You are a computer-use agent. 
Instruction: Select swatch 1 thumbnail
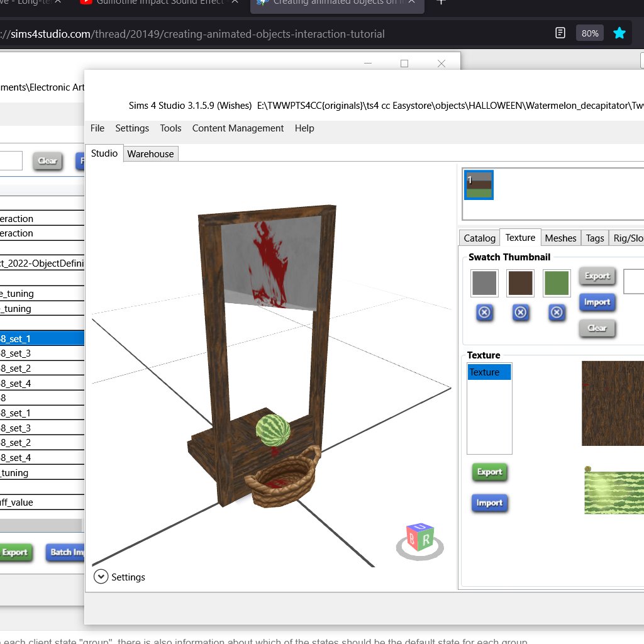[479, 185]
